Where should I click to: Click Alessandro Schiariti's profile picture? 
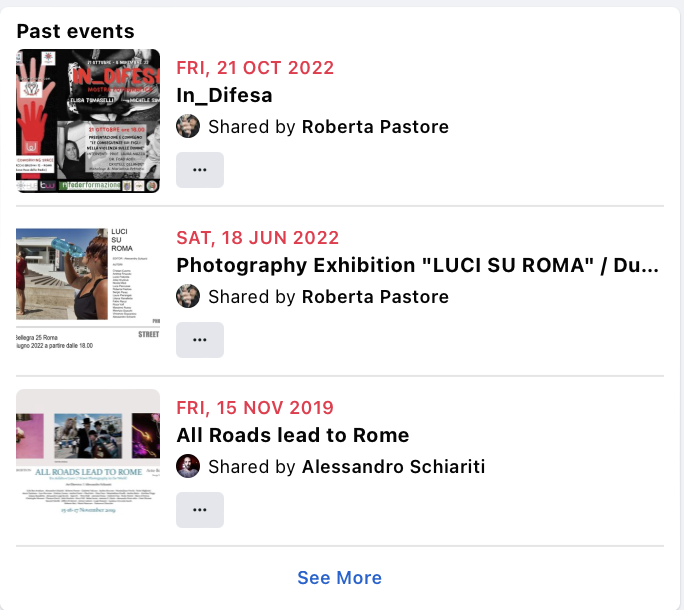point(188,466)
